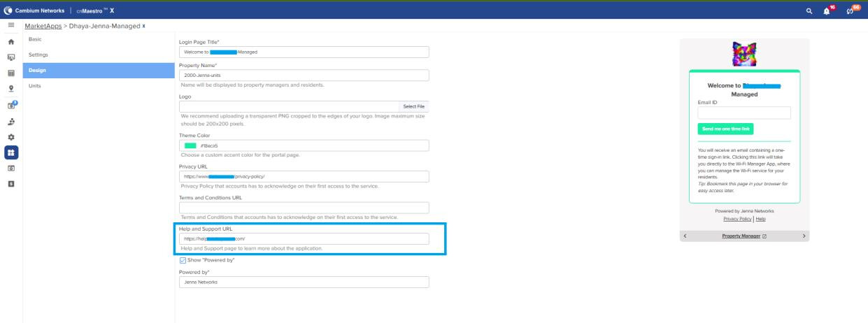Switch to the Units tab
Viewport: 868px width, 323px height.
click(34, 85)
